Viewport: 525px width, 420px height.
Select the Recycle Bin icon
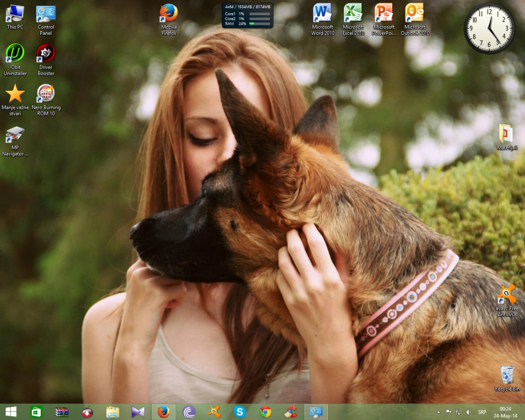point(507,375)
